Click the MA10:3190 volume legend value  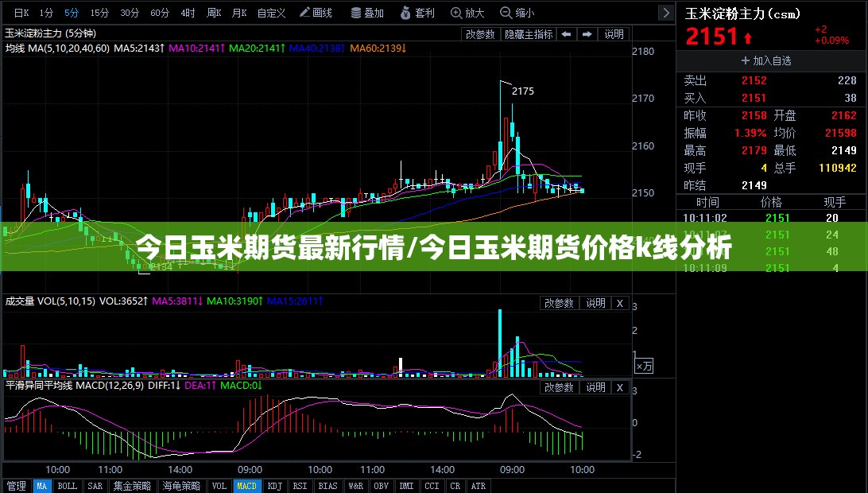point(234,301)
